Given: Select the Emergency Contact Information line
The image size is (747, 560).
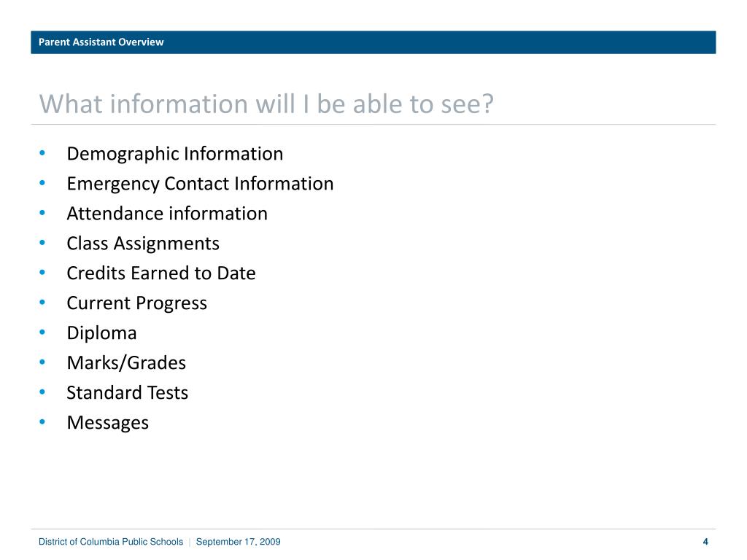Looking at the screenshot, I should tap(200, 184).
